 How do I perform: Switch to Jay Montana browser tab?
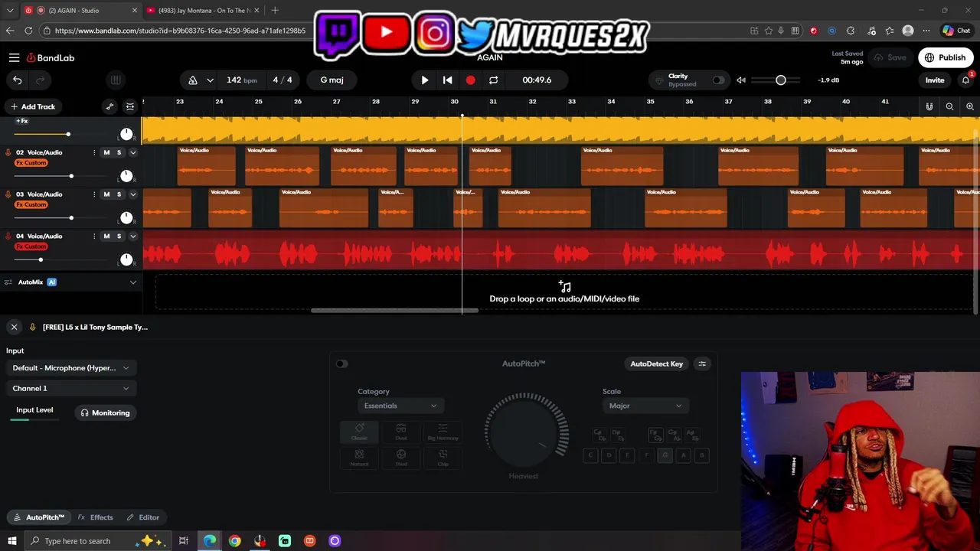tap(203, 11)
